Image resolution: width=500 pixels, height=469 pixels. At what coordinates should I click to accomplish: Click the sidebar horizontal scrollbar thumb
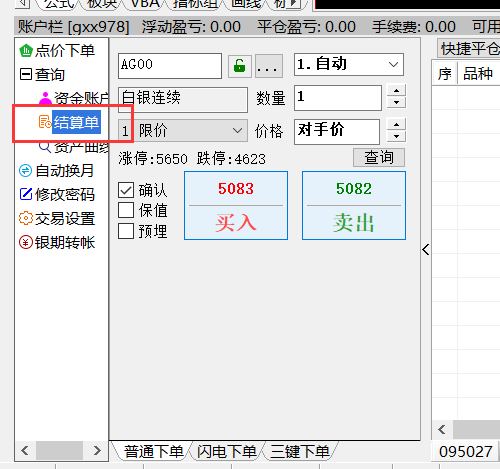coord(59,450)
